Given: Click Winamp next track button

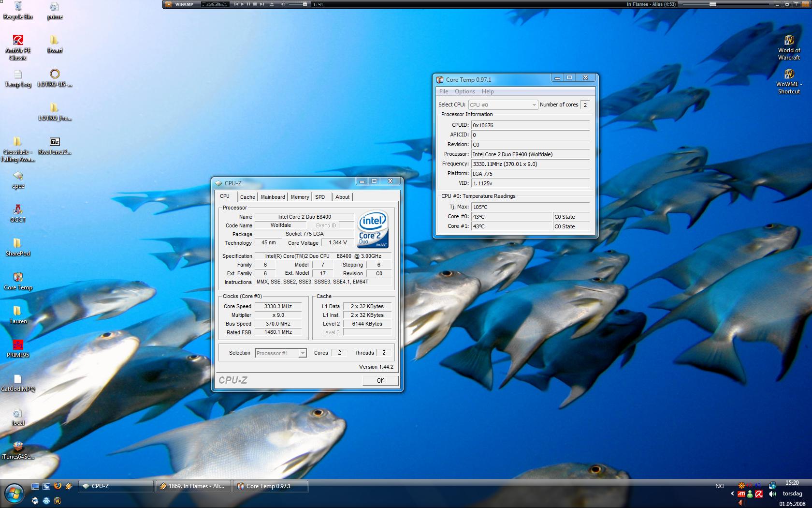Looking at the screenshot, I should pos(262,4).
